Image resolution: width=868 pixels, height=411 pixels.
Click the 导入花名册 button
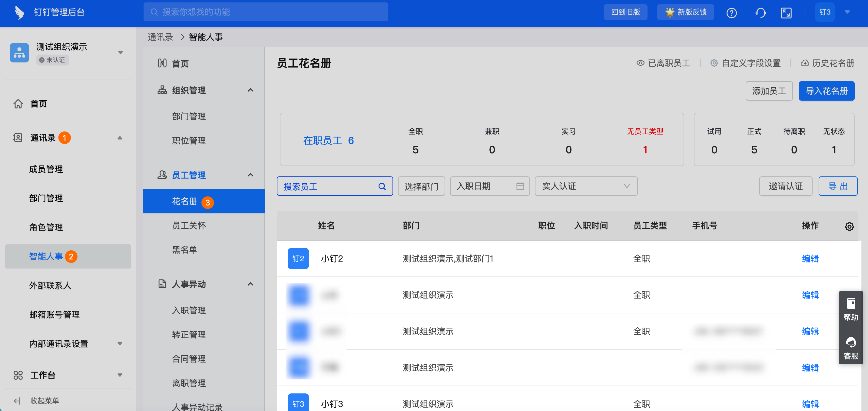(x=826, y=91)
